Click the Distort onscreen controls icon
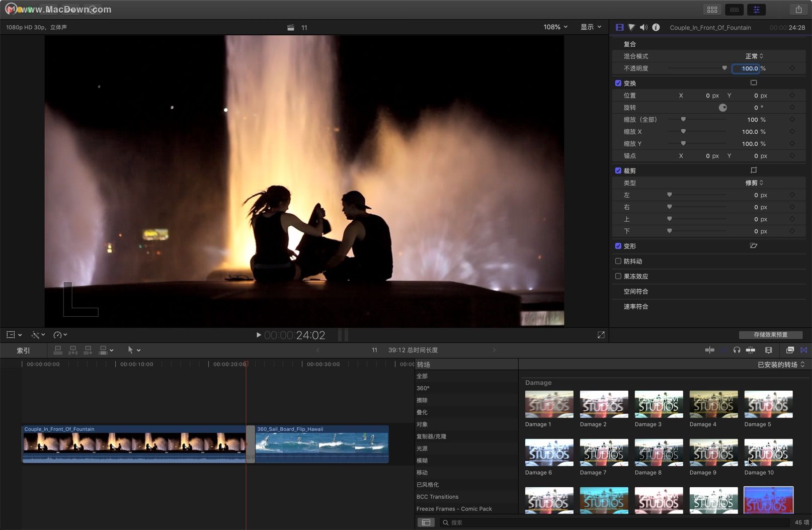 [754, 245]
